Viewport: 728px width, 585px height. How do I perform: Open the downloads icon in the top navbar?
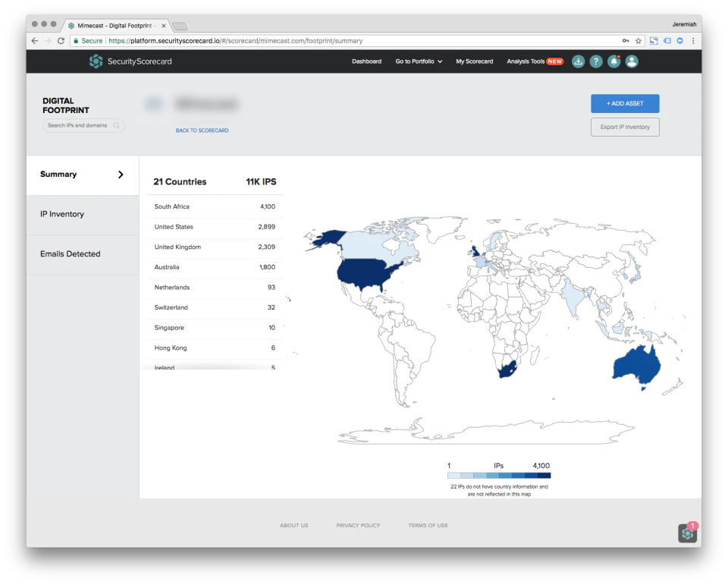[x=578, y=61]
